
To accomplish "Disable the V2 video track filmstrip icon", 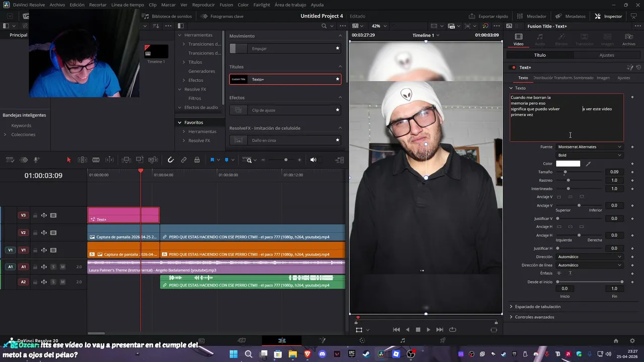I will pos(53,233).
